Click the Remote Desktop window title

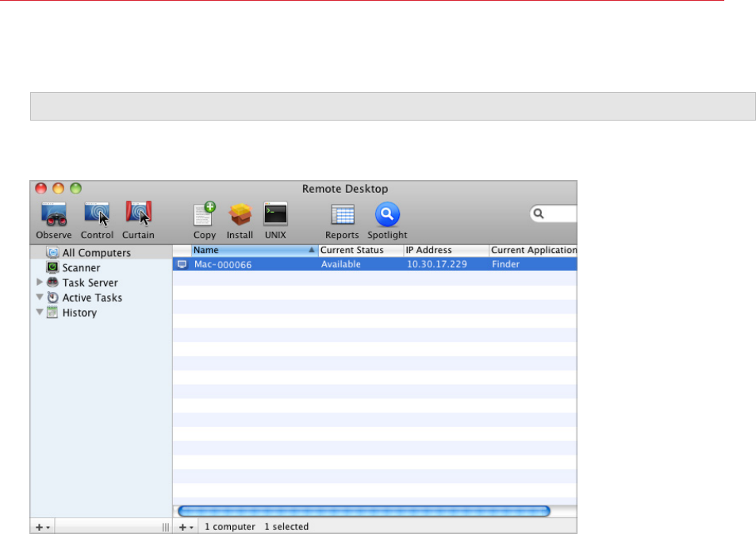[x=345, y=189]
